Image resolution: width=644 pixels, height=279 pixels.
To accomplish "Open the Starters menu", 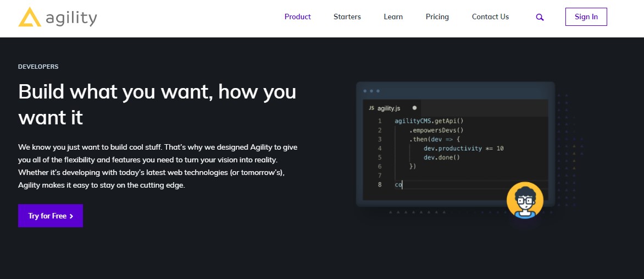I will coord(347,17).
